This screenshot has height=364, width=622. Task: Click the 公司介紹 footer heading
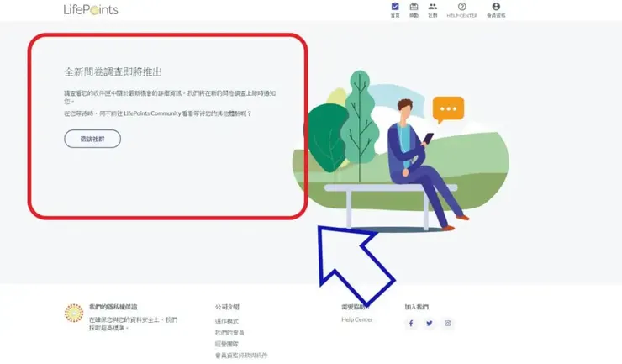click(x=227, y=307)
